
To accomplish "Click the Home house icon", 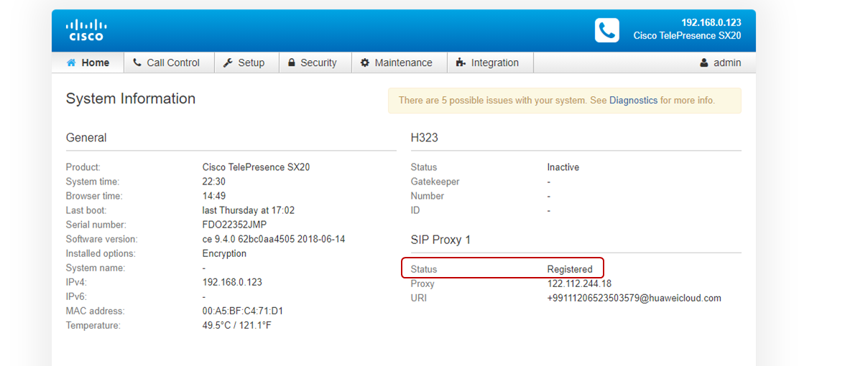I will pos(71,63).
